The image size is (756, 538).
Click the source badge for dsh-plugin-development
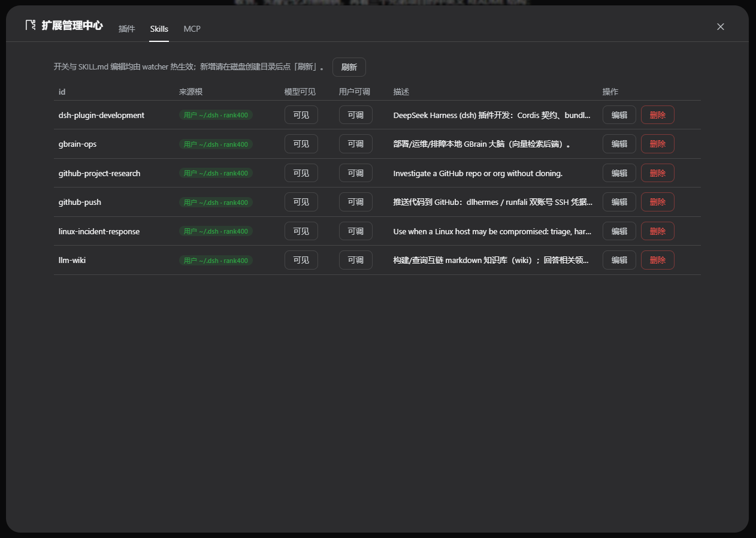216,115
